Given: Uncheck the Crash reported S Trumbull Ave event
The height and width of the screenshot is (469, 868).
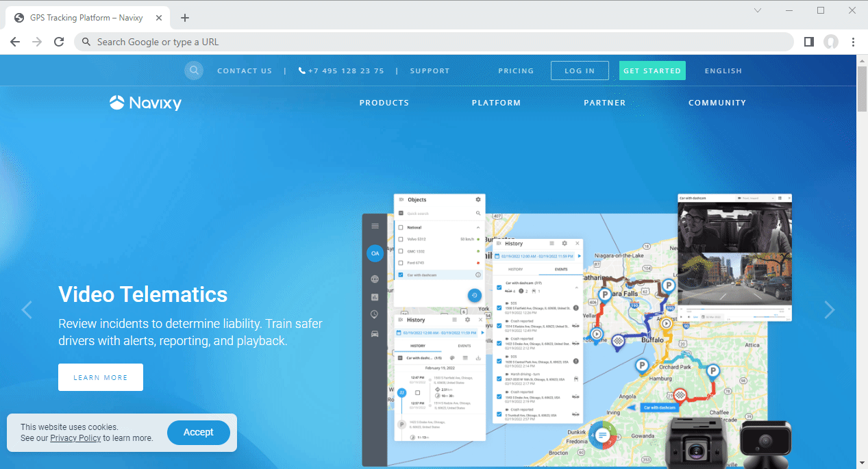Looking at the screenshot, I should tap(499, 414).
